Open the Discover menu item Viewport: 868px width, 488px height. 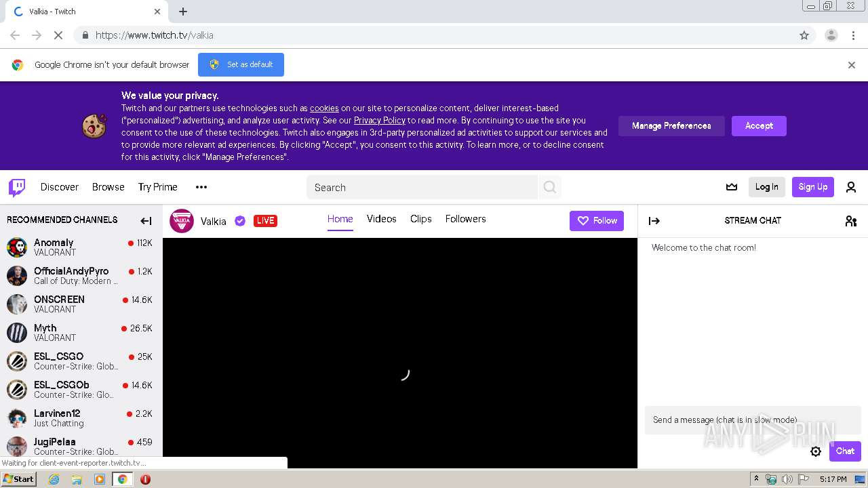60,187
